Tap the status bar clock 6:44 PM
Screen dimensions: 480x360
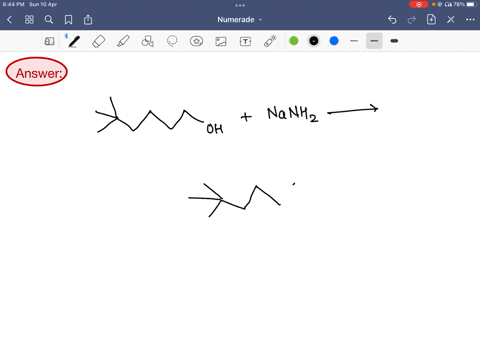coord(13,4)
